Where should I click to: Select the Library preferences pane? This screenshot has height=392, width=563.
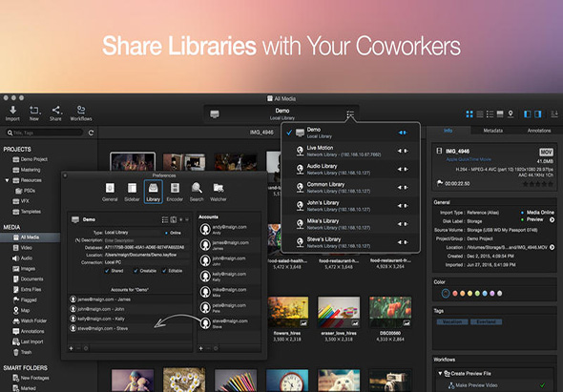pos(154,192)
